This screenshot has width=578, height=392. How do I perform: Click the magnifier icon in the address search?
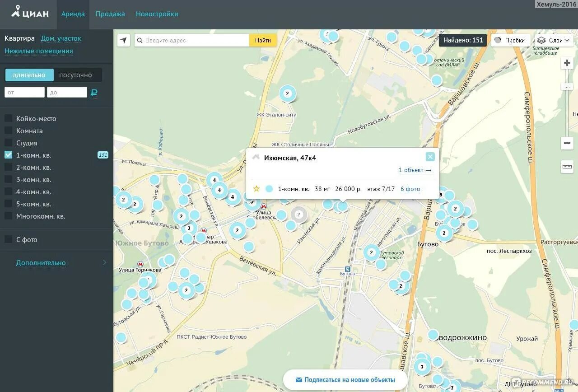point(140,40)
